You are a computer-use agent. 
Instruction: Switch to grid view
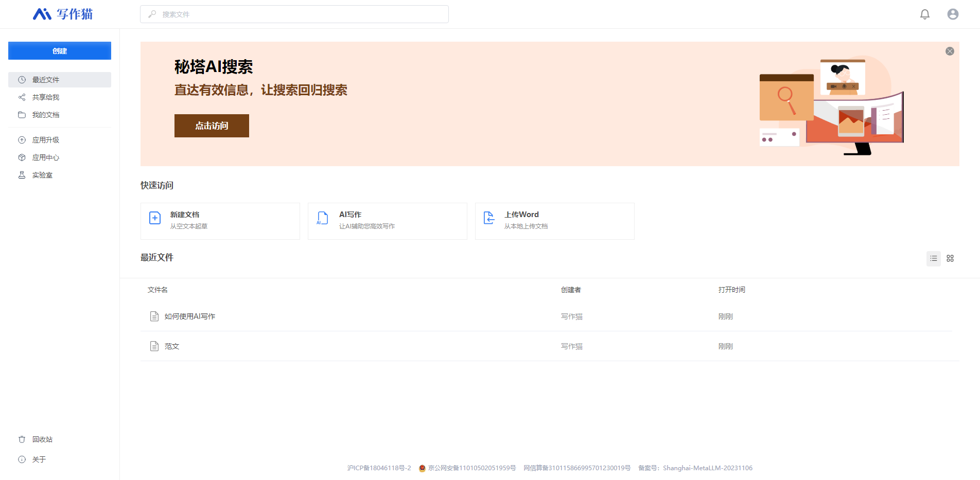pos(950,258)
